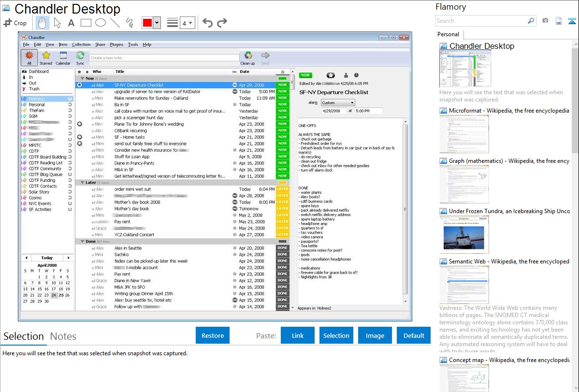
Task: Open the color picker dropdown arrow
Action: [157, 23]
